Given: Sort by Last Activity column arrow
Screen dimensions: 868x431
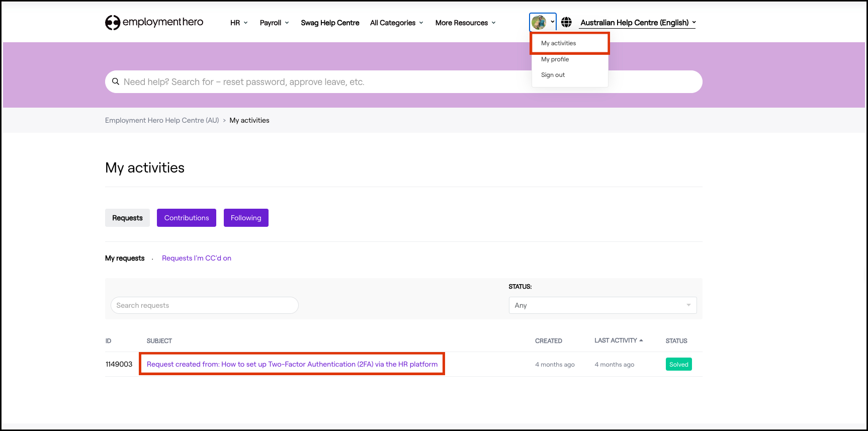Looking at the screenshot, I should click(641, 340).
